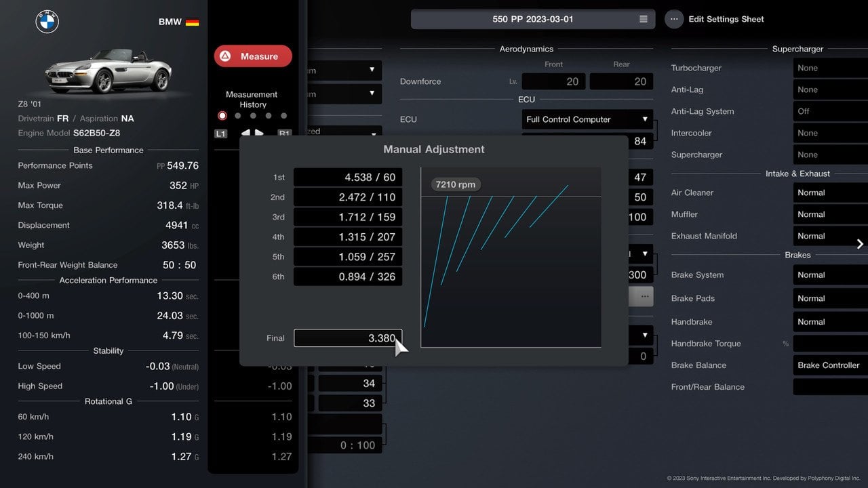Open the settings sheet list menu icon

(644, 19)
